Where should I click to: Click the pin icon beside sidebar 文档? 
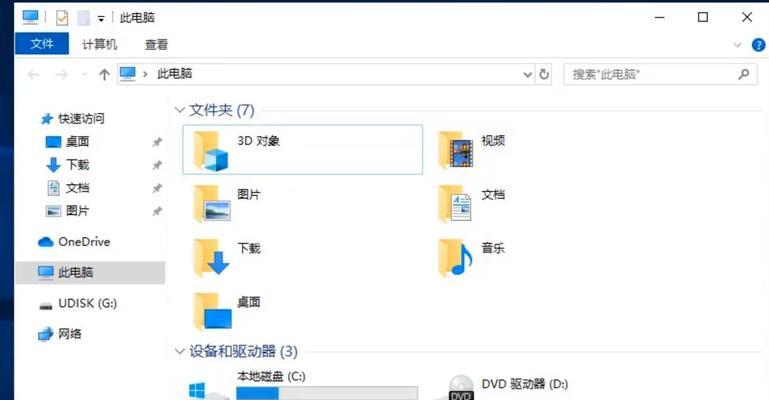(x=157, y=188)
